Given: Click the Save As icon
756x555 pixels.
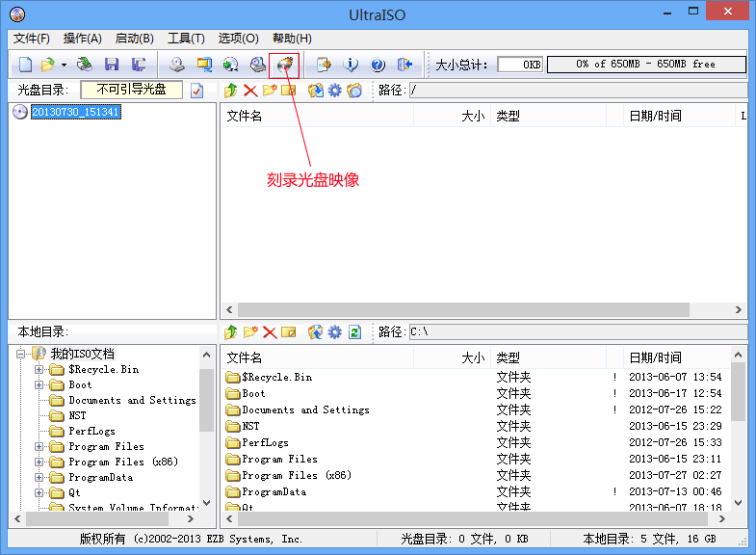Looking at the screenshot, I should (x=139, y=65).
